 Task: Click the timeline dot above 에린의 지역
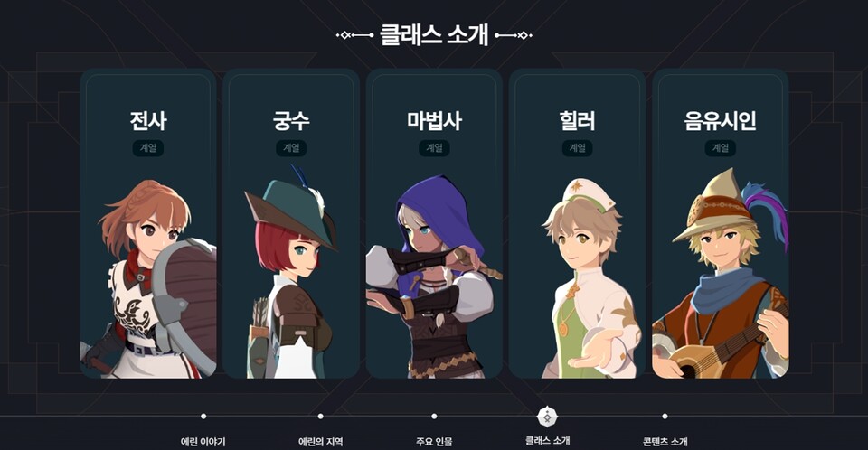320,417
